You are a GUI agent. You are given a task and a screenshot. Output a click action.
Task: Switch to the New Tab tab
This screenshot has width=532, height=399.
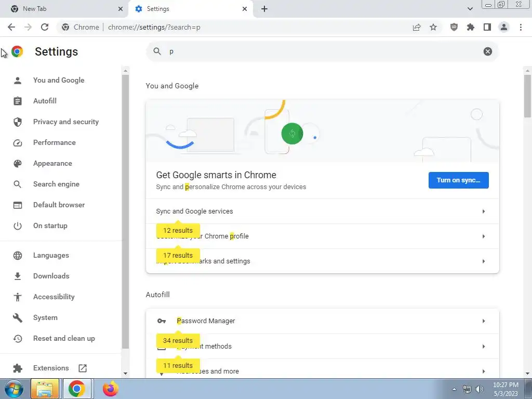tap(64, 9)
